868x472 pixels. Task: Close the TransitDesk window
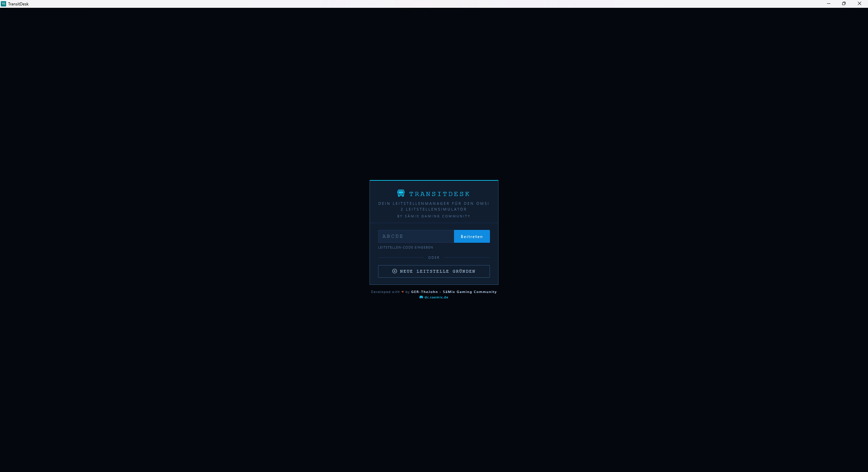[860, 4]
